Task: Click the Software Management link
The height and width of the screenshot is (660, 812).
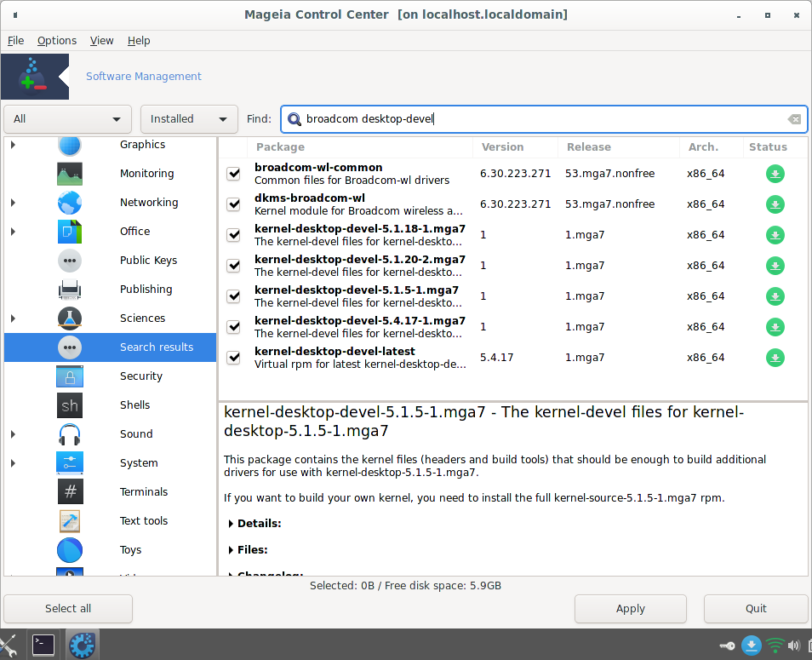Action: (x=144, y=76)
